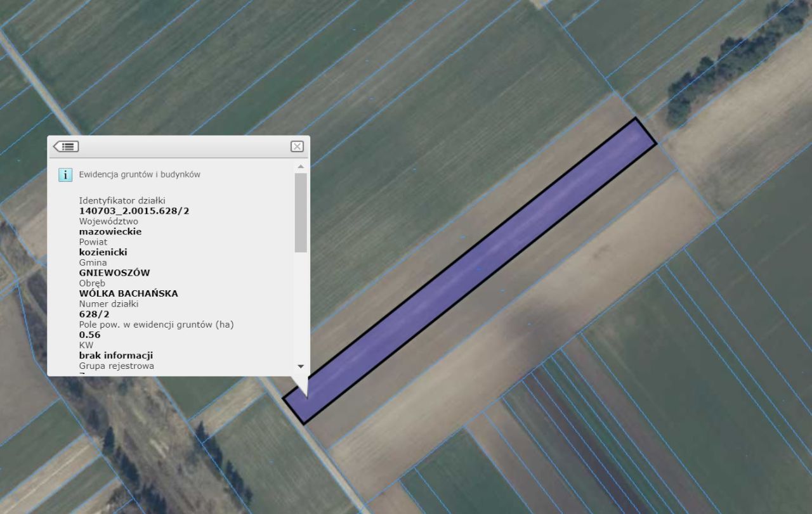
Task: Click the 'Identyfikator działki' label
Action: click(x=122, y=200)
